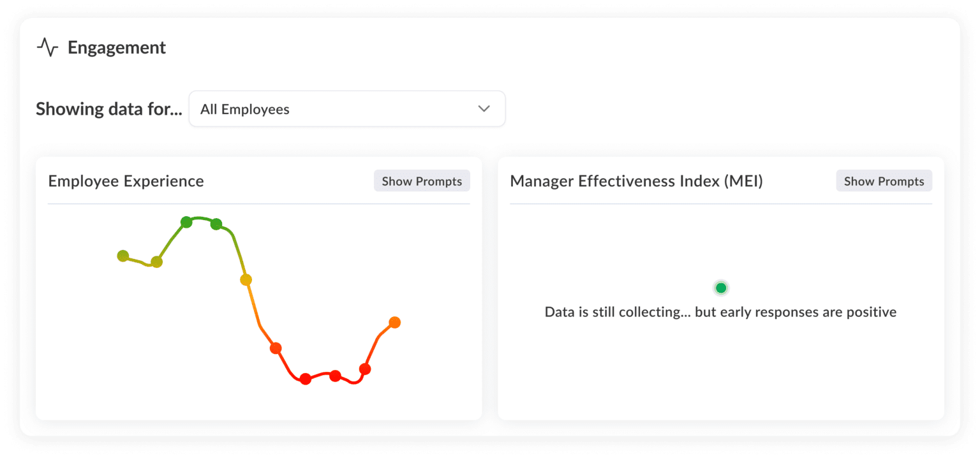
Task: Click the leftmost yellow data point on the chart
Action: pyautogui.click(x=123, y=256)
